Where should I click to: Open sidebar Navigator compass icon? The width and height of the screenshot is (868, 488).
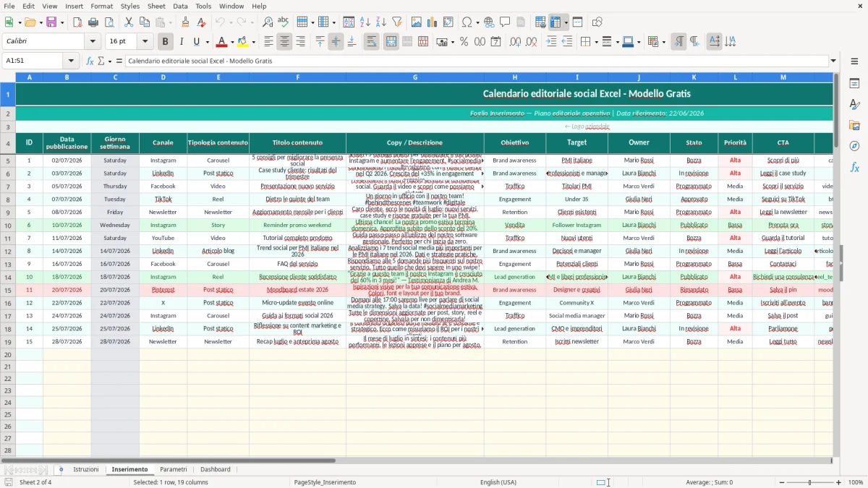[x=854, y=146]
